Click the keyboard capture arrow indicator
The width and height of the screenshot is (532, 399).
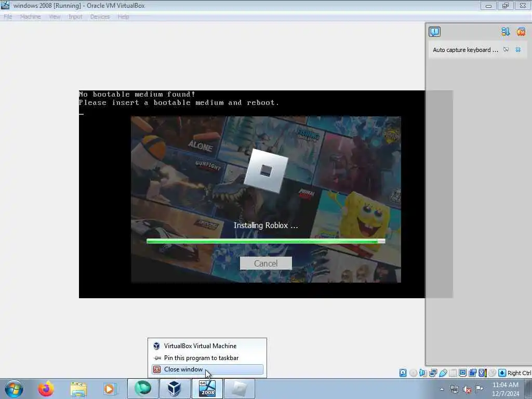[x=502, y=373]
